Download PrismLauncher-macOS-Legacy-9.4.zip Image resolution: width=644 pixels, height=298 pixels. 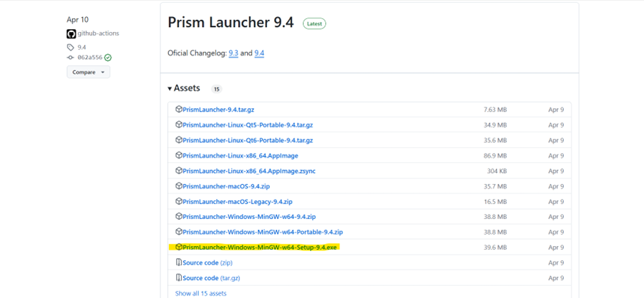pyautogui.click(x=237, y=202)
